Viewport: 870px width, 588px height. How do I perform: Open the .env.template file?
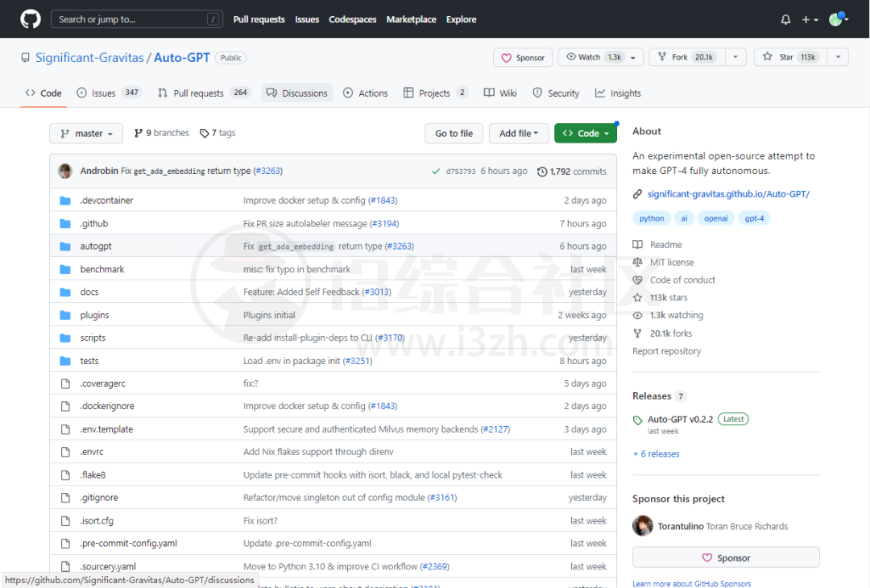[x=106, y=429]
